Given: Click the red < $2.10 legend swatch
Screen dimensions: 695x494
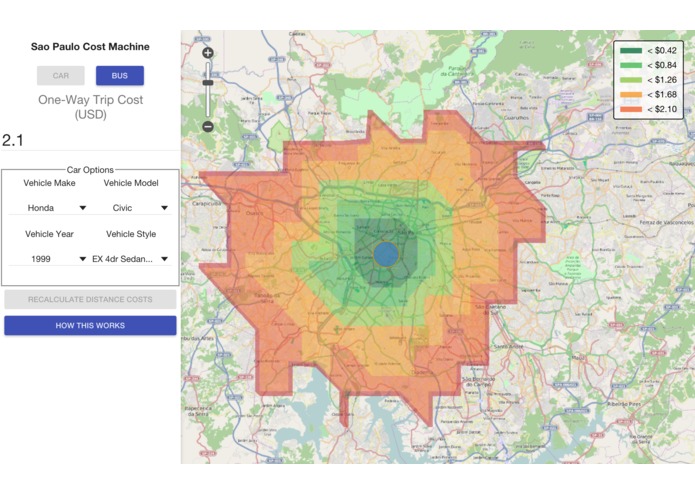Looking at the screenshot, I should (x=631, y=109).
